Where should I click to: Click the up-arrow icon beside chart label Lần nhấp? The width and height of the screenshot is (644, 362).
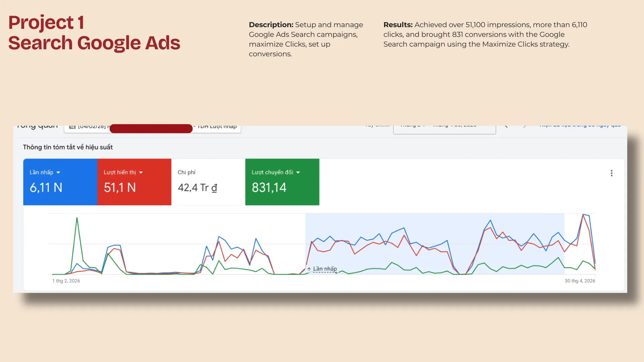[309, 269]
